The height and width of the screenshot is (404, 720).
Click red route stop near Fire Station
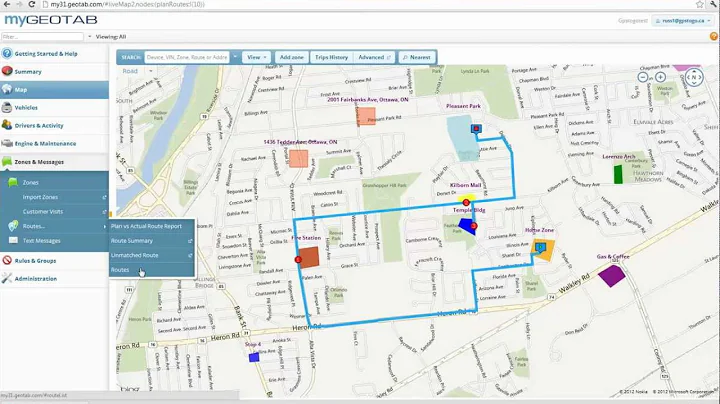click(298, 260)
